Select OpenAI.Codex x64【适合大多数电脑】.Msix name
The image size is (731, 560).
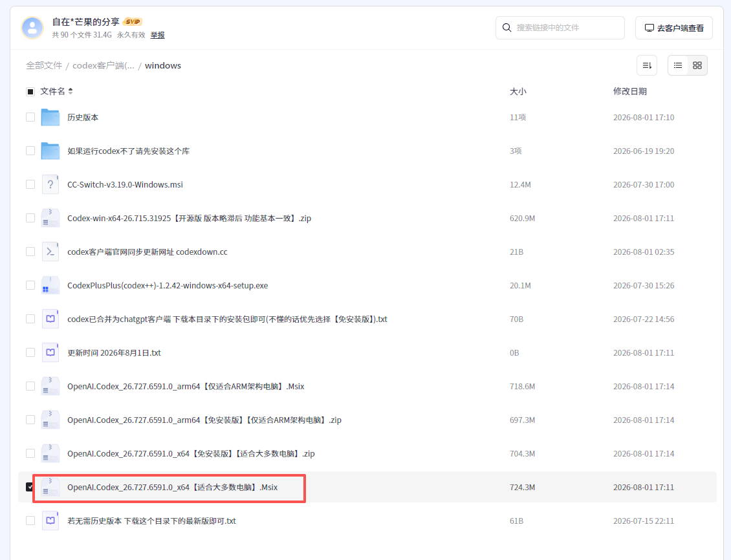173,488
